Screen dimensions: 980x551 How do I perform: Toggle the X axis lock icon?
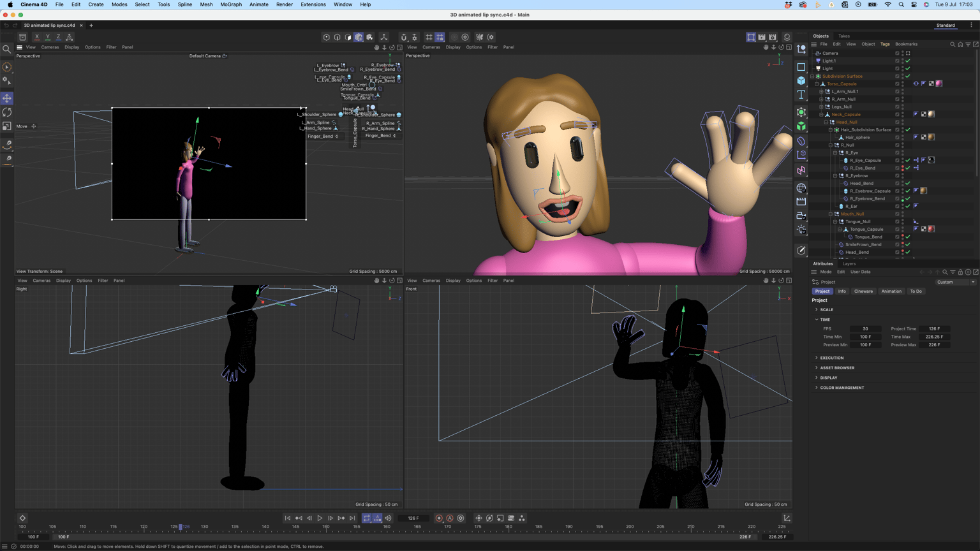tap(37, 37)
